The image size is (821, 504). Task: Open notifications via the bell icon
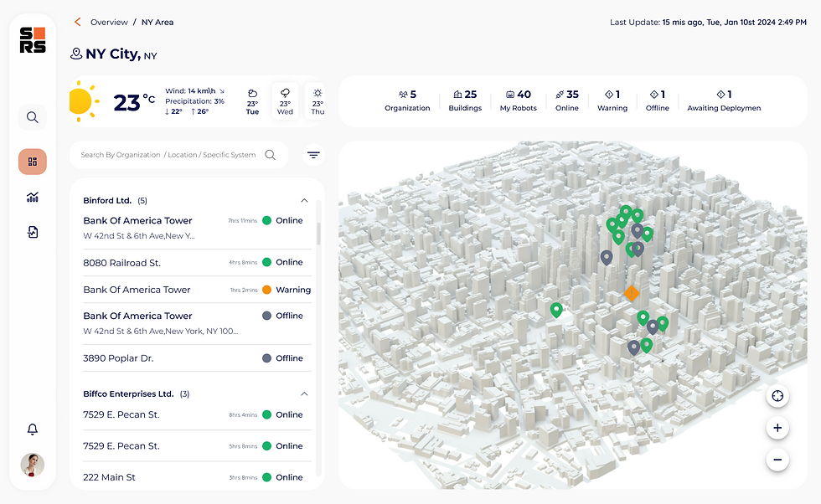[32, 429]
